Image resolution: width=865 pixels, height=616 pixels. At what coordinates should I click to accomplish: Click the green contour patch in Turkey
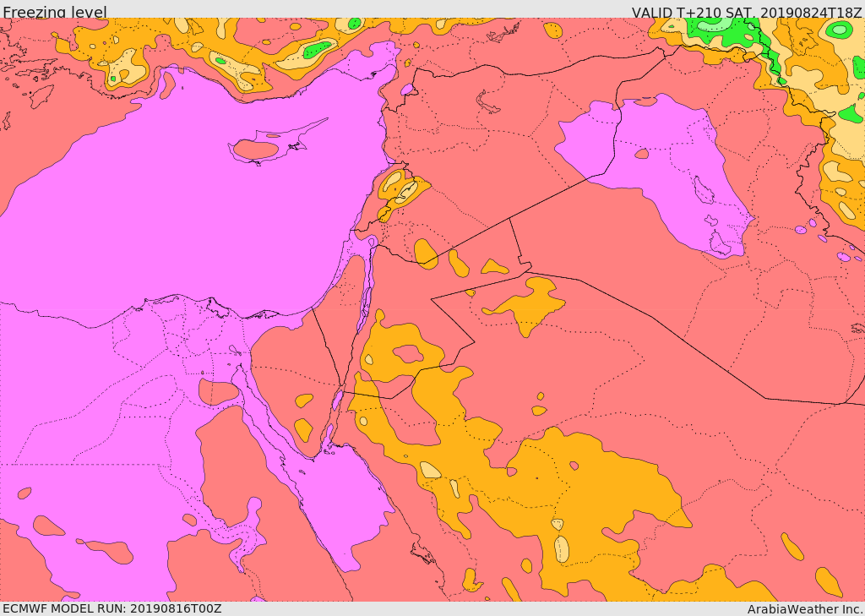coord(318,50)
